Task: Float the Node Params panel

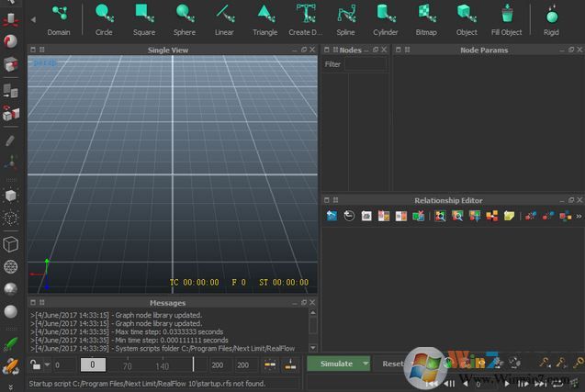Action: pyautogui.click(x=570, y=50)
